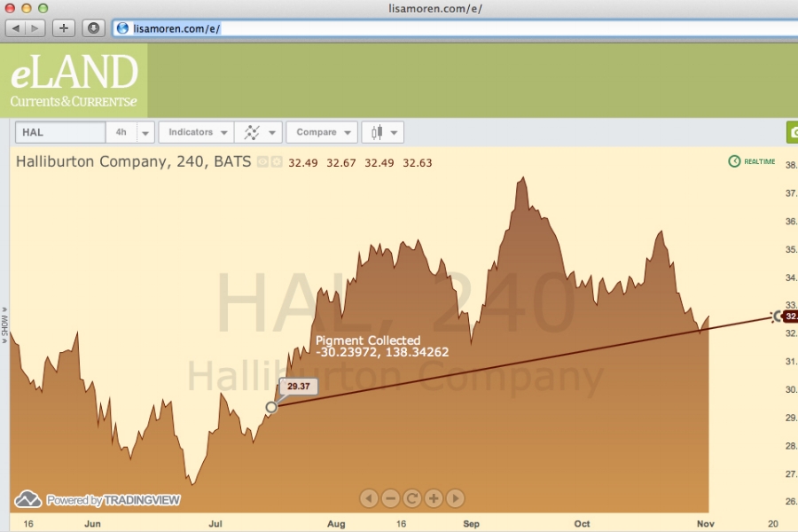Click the green button at toolbar right edge
This screenshot has width=798, height=532.
793,132
